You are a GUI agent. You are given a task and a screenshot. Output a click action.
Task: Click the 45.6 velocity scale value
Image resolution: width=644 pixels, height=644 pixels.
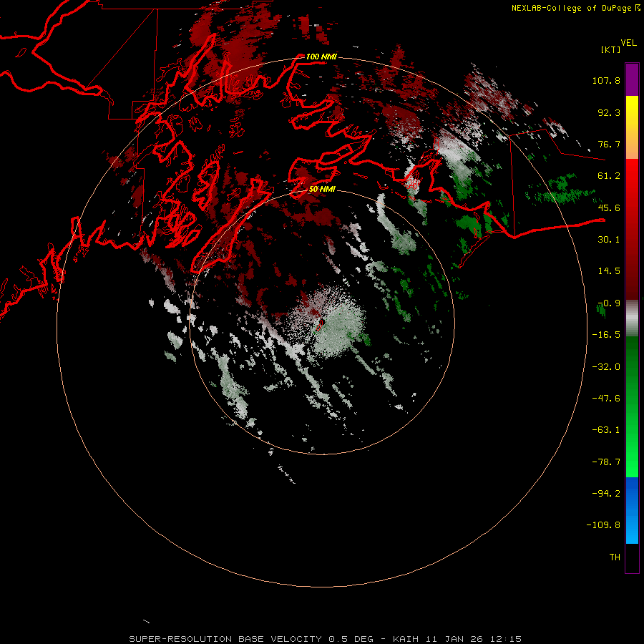pyautogui.click(x=609, y=208)
